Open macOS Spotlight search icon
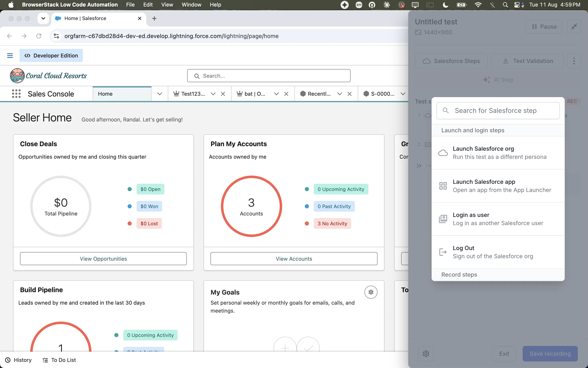This screenshot has height=368, width=588. tap(505, 5)
